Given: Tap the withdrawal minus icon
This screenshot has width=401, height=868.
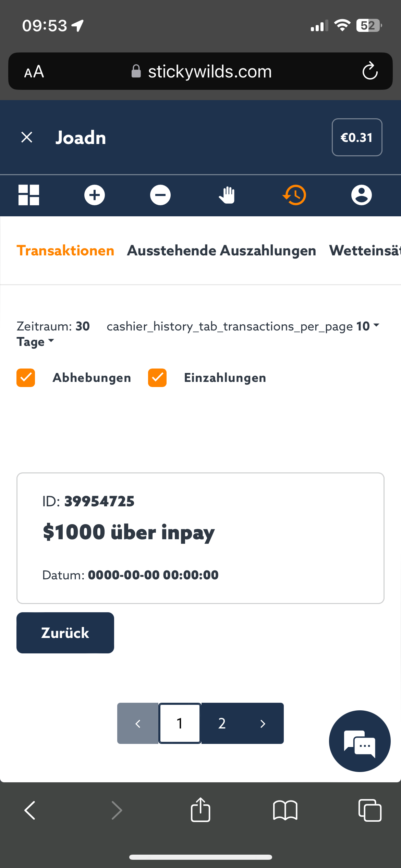Looking at the screenshot, I should [x=160, y=195].
